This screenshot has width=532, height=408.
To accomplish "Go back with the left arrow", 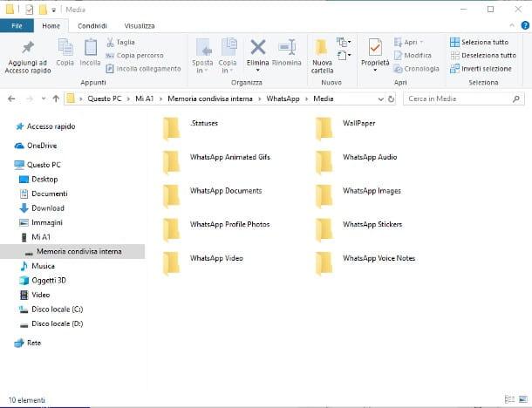I will [x=11, y=99].
